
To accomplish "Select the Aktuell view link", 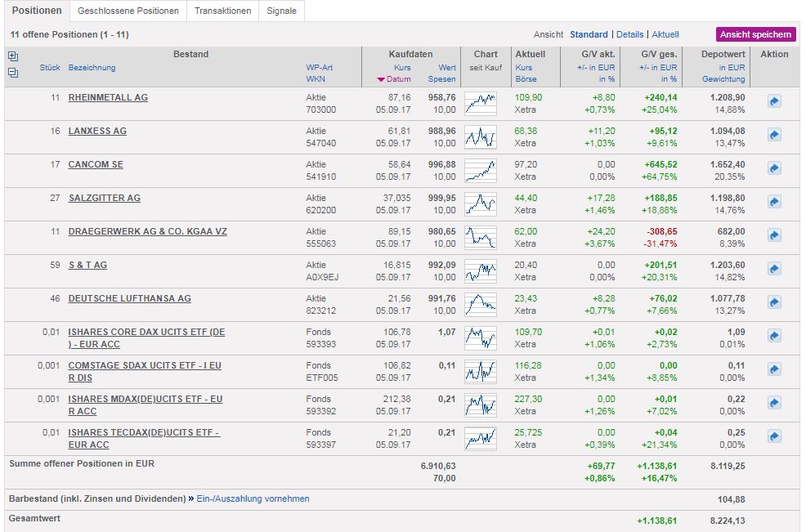I will pos(665,34).
